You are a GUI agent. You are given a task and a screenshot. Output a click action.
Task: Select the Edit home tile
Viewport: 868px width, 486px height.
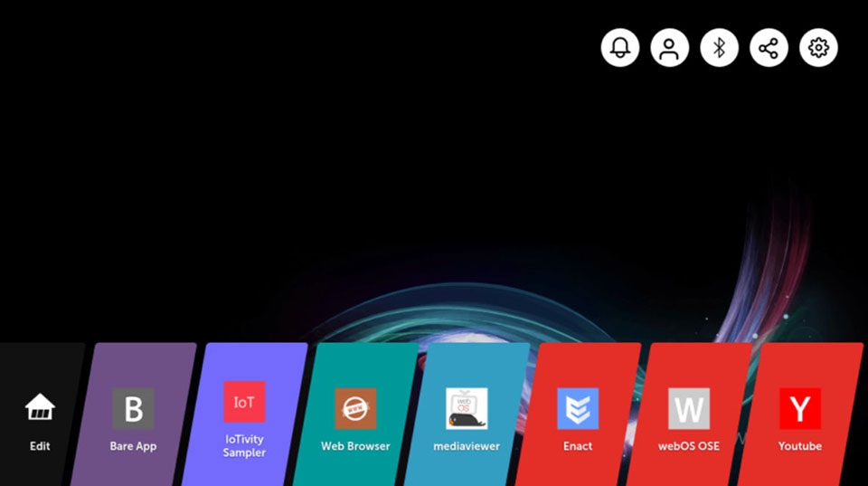[x=39, y=415]
